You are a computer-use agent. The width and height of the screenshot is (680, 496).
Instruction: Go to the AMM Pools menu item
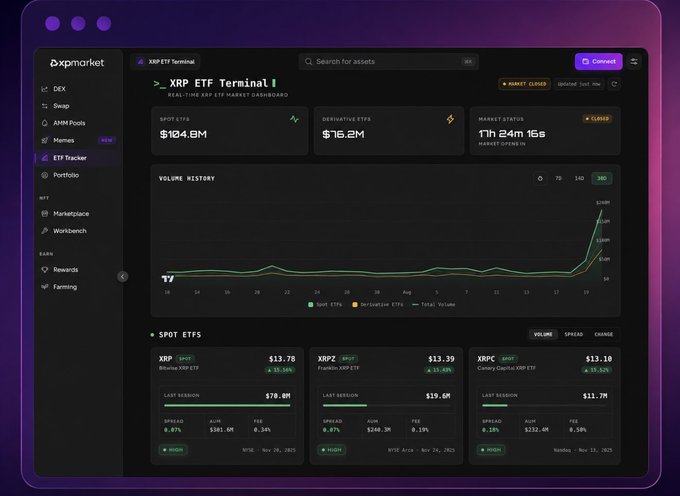click(69, 123)
